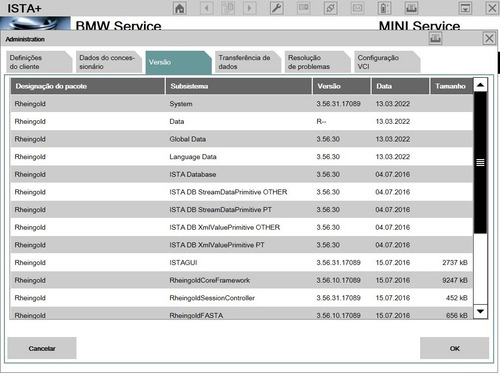Screen dimensions: 500x376
Task: Click the Data column header
Action: [400, 86]
